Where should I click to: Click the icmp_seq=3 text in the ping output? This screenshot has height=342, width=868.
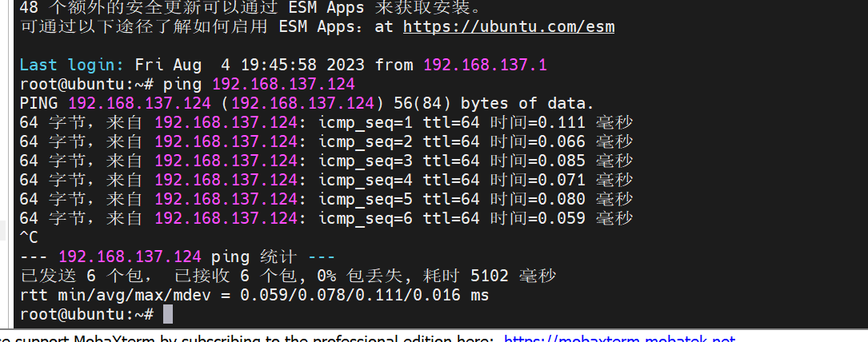click(x=366, y=161)
